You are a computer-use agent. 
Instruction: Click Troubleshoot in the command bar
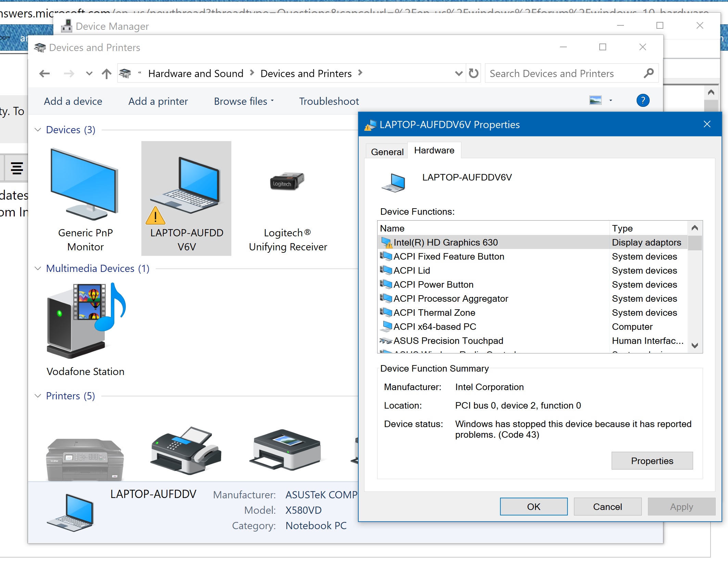[329, 101]
